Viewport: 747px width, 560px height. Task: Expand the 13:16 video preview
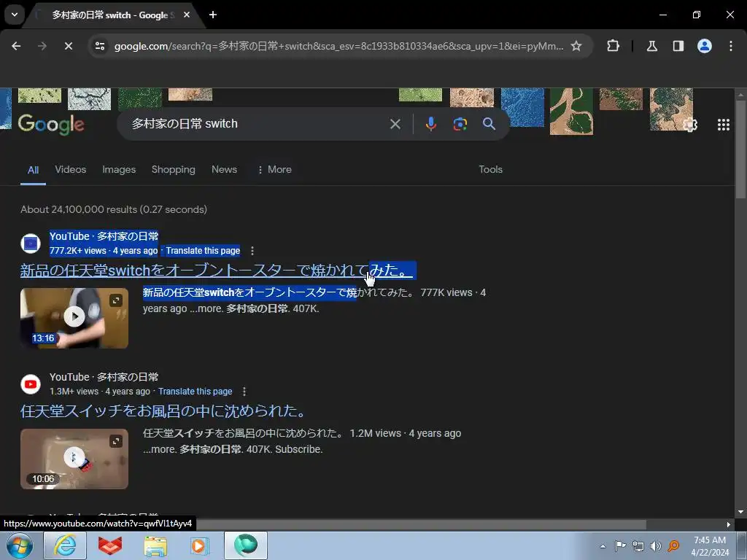(x=116, y=300)
